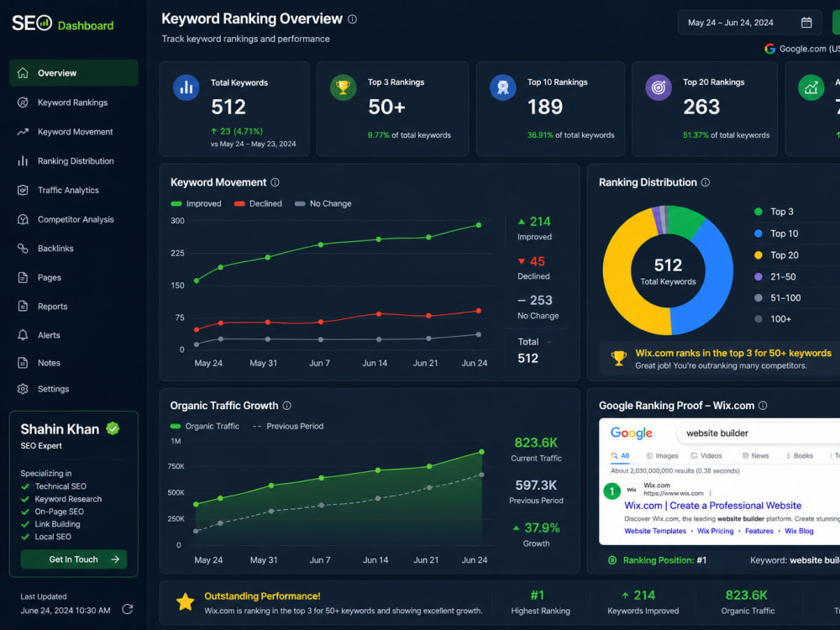This screenshot has width=840, height=630.
Task: Click the Reports file icon
Action: [x=23, y=306]
